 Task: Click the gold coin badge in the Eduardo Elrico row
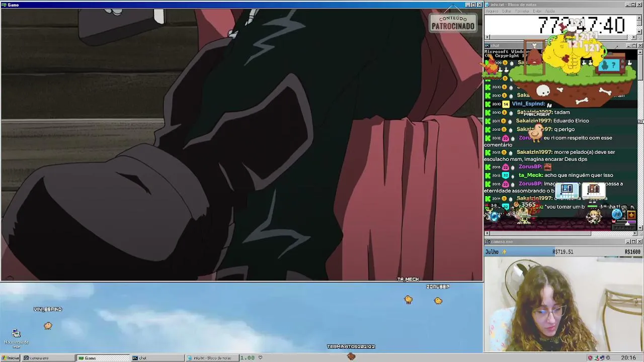coord(505,121)
